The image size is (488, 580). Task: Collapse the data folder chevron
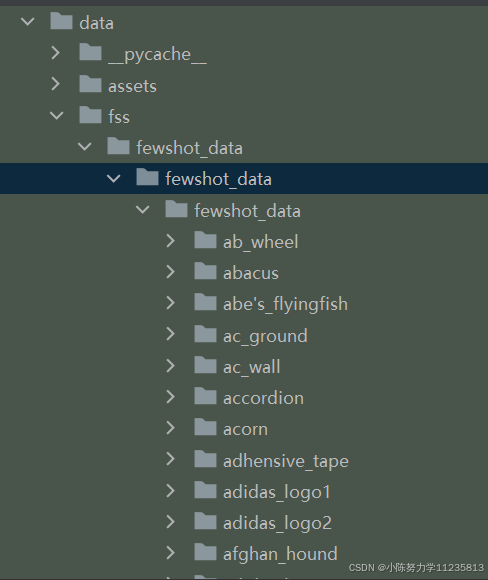coord(28,22)
